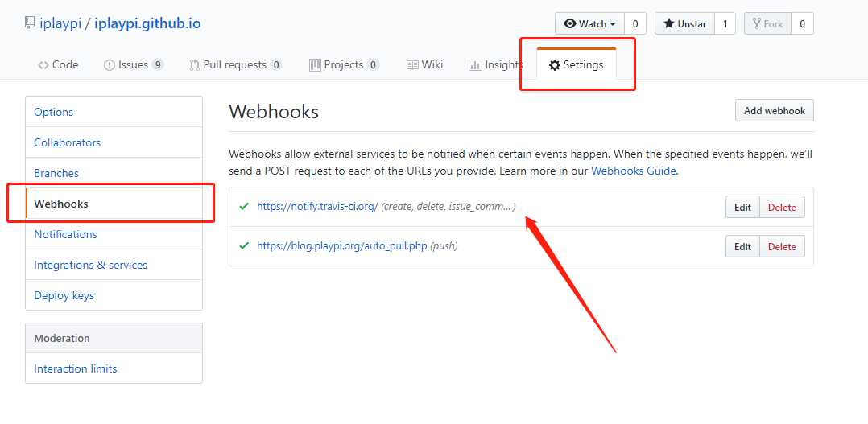Open the stargazers count 1

click(725, 24)
